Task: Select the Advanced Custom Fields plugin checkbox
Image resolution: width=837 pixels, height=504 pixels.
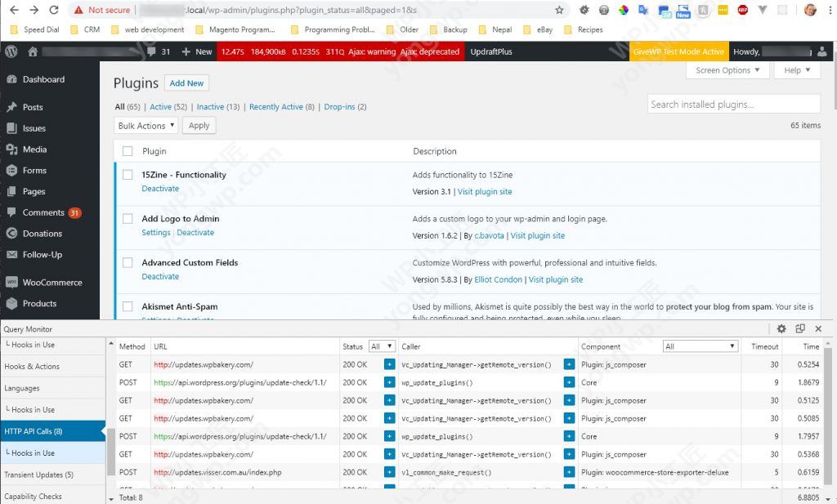Action: click(128, 263)
